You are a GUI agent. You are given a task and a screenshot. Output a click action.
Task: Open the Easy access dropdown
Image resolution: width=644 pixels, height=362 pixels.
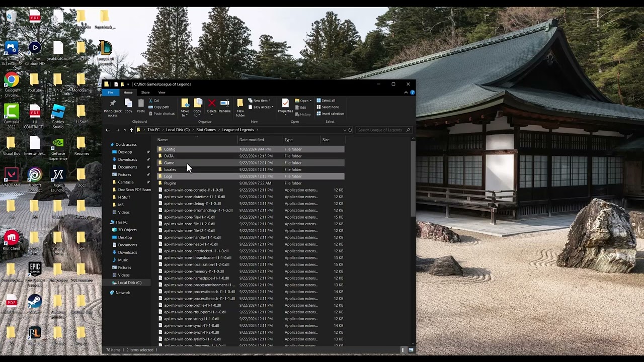pos(261,107)
